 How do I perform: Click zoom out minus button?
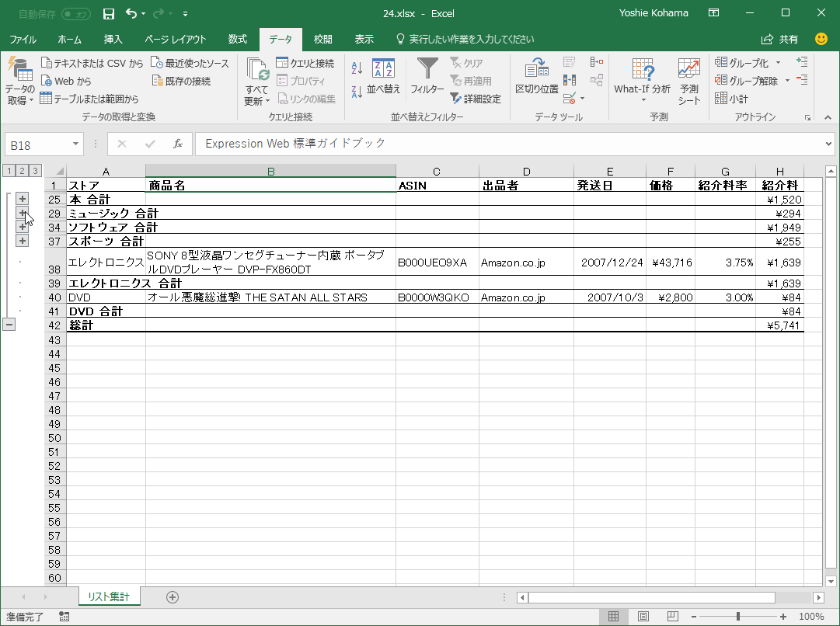click(x=694, y=617)
